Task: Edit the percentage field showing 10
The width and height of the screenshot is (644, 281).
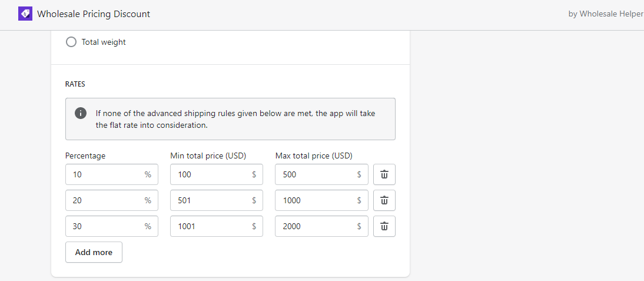Action: [x=112, y=174]
